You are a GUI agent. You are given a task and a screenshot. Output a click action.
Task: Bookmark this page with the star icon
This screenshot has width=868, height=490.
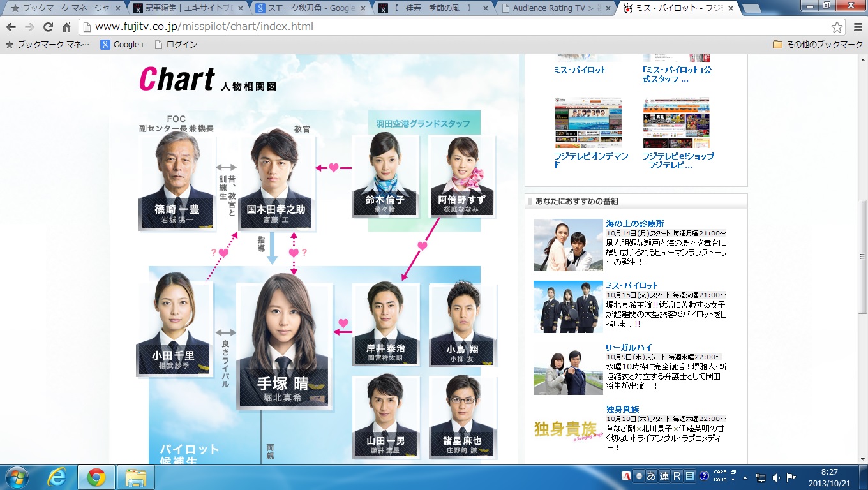(x=837, y=27)
